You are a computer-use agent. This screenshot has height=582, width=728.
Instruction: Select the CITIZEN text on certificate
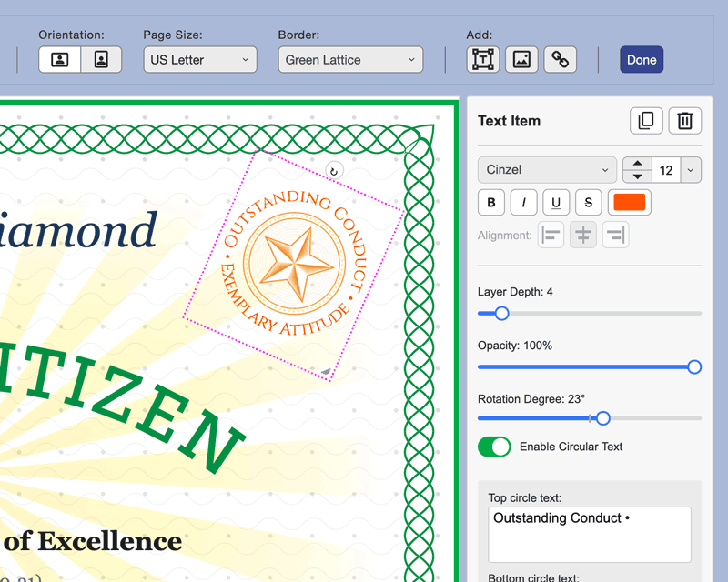point(122,406)
